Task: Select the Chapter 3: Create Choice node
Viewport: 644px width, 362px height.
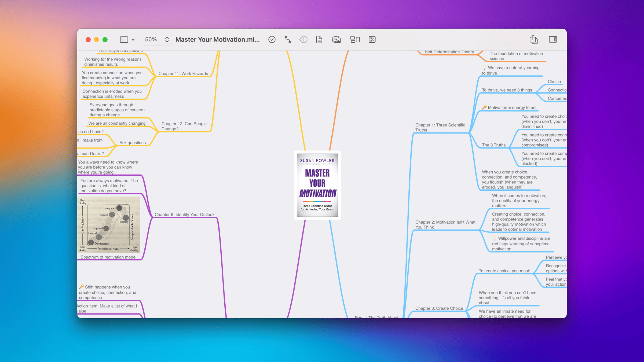Action: 439,308
